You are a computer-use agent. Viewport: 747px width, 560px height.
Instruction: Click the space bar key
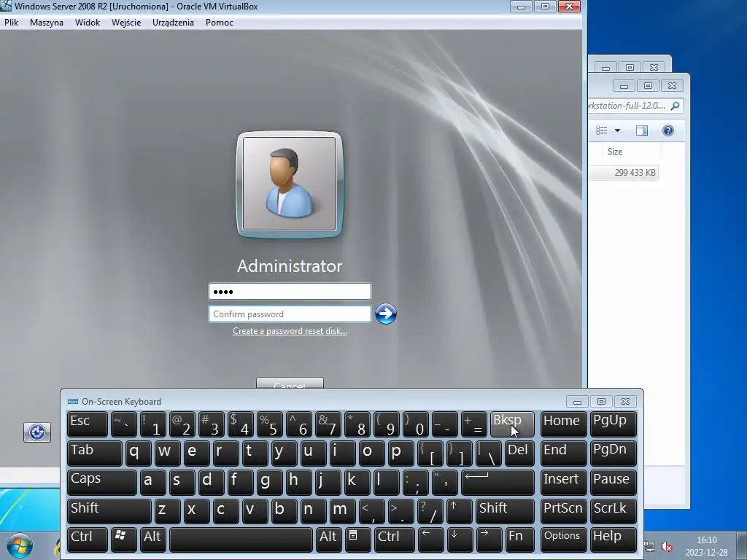click(241, 540)
